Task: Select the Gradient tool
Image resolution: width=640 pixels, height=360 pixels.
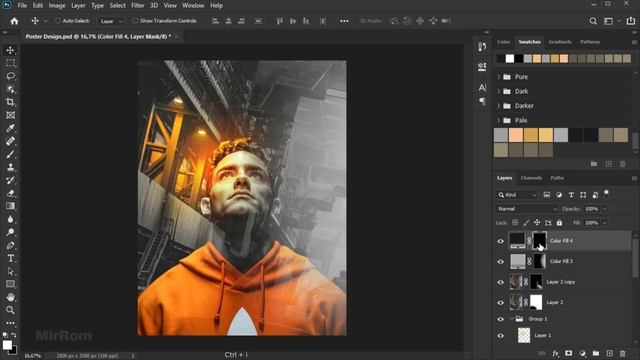Action: coord(11,206)
